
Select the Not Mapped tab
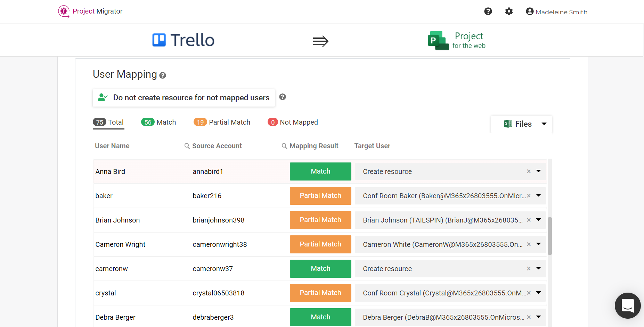tap(293, 122)
